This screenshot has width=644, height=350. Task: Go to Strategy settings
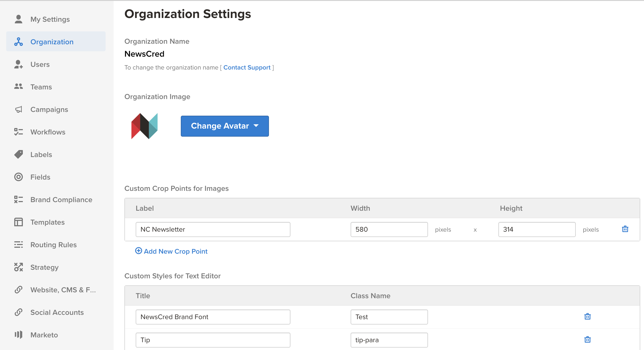pos(56,267)
